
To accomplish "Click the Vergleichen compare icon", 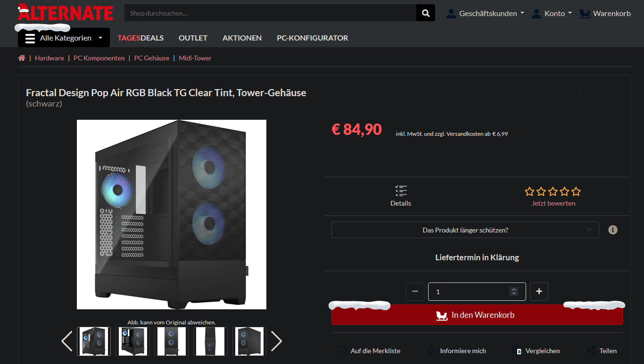I will point(517,351).
